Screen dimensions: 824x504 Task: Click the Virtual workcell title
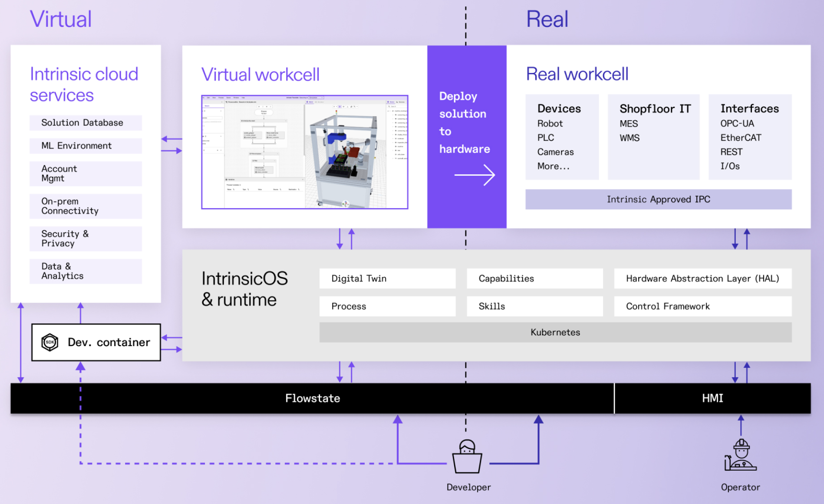[x=260, y=75]
